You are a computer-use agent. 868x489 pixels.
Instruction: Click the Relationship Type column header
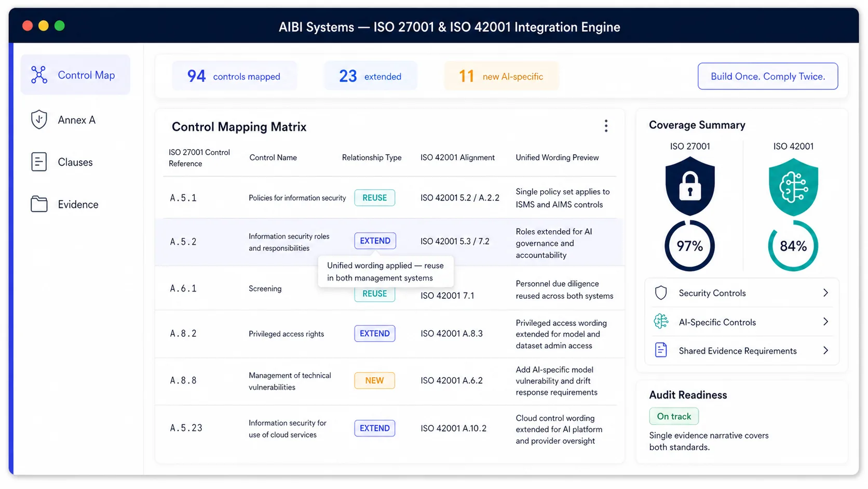tap(372, 157)
